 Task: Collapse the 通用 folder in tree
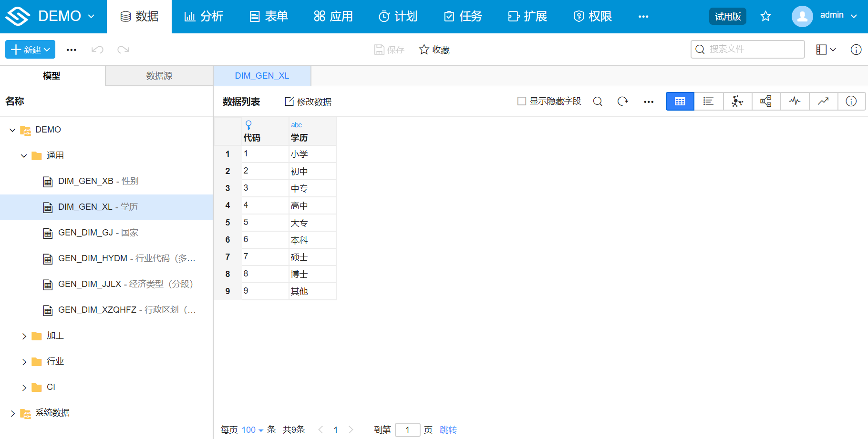[23, 155]
